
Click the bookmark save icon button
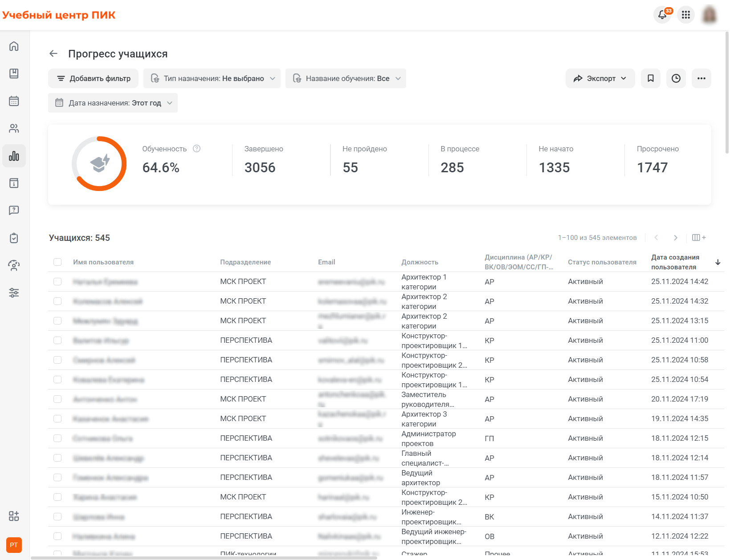pyautogui.click(x=651, y=78)
